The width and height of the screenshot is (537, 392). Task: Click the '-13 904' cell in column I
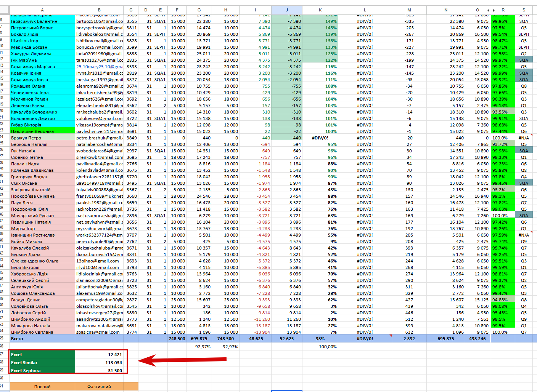[x=256, y=332]
